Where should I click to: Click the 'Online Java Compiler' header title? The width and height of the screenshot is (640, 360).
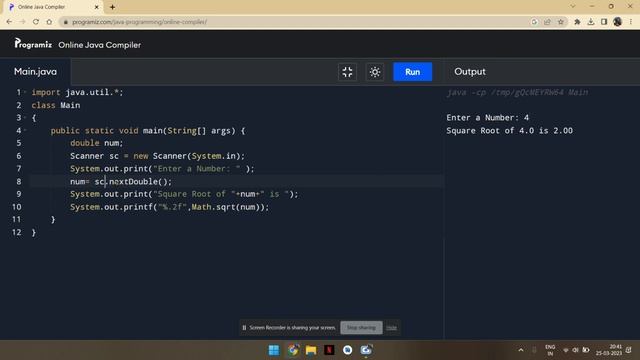100,45
